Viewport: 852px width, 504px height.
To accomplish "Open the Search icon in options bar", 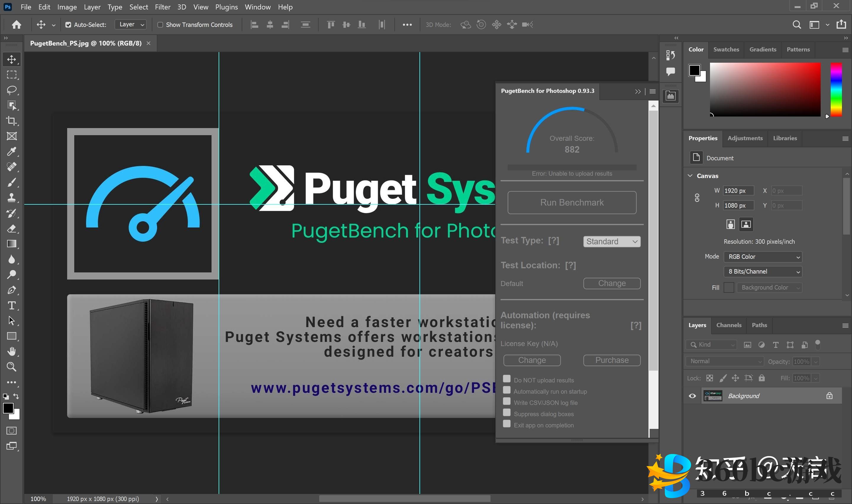I will [x=796, y=25].
